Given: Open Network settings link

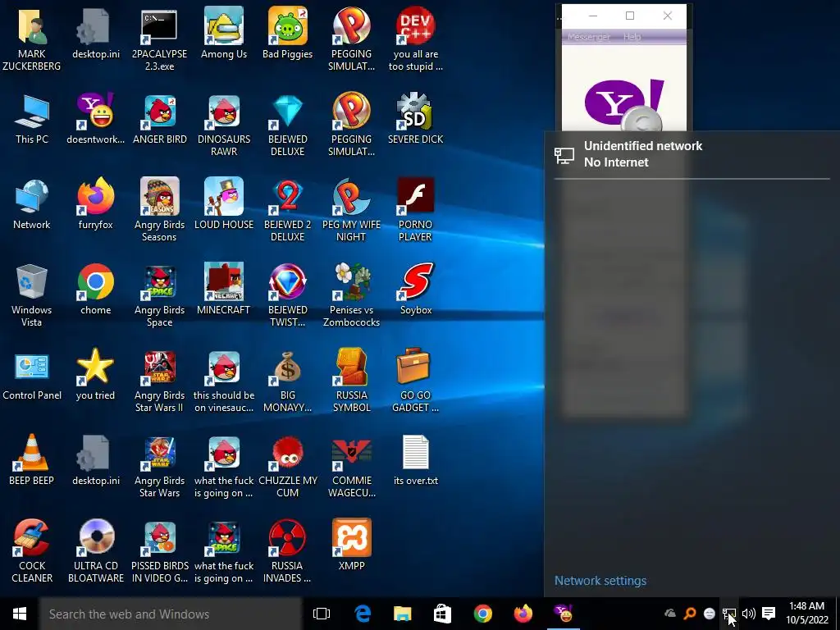Looking at the screenshot, I should click(600, 581).
